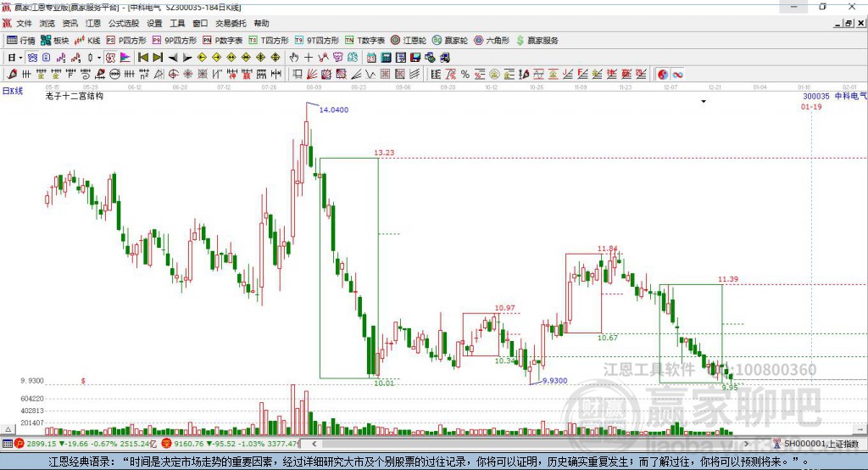The image size is (868, 470).
Task: Click the red pen drawing icon
Action: tap(12, 74)
